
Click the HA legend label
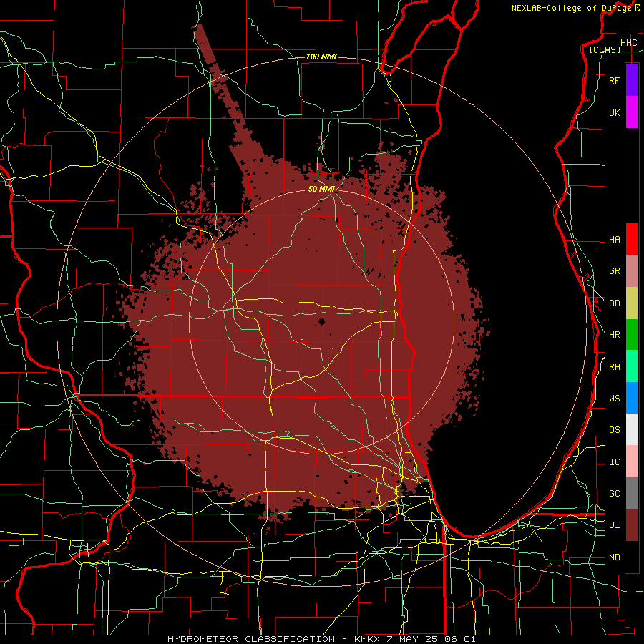[x=614, y=240]
